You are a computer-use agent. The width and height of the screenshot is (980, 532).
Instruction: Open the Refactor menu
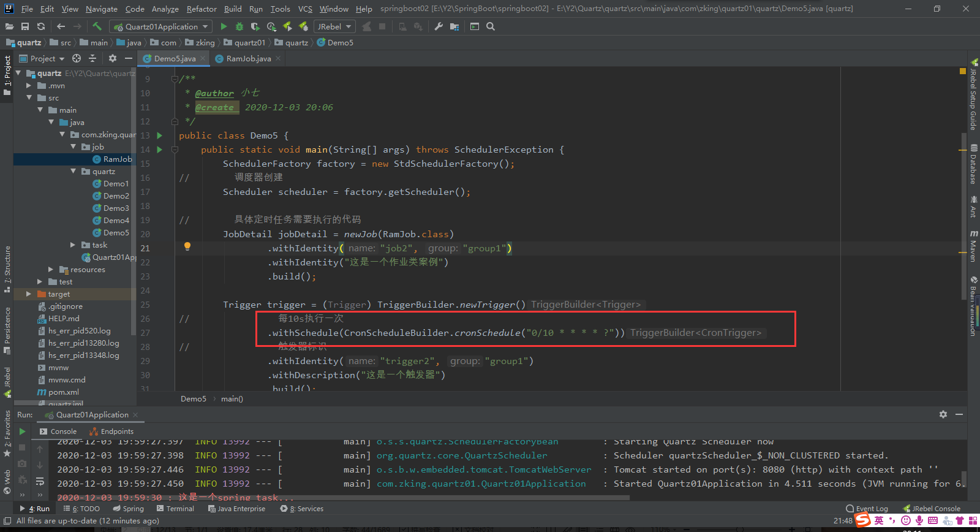202,9
